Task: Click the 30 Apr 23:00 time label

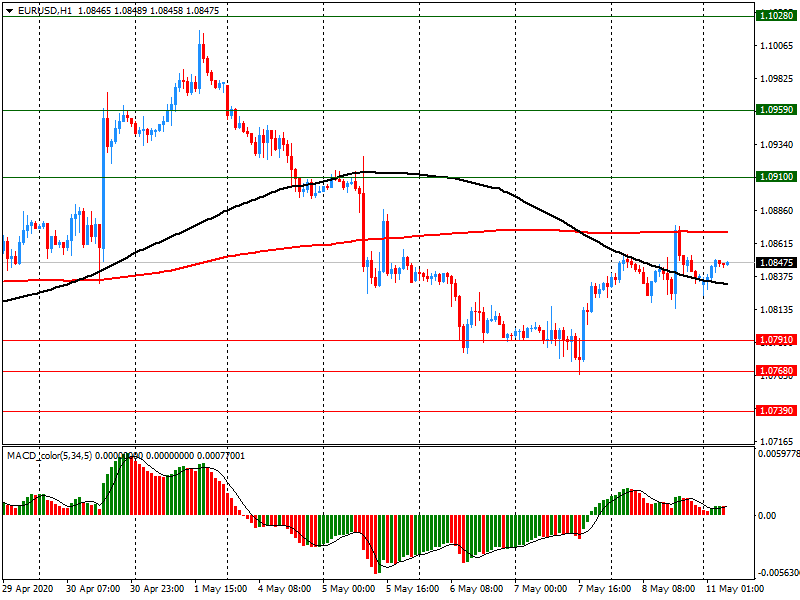Action: [x=157, y=589]
